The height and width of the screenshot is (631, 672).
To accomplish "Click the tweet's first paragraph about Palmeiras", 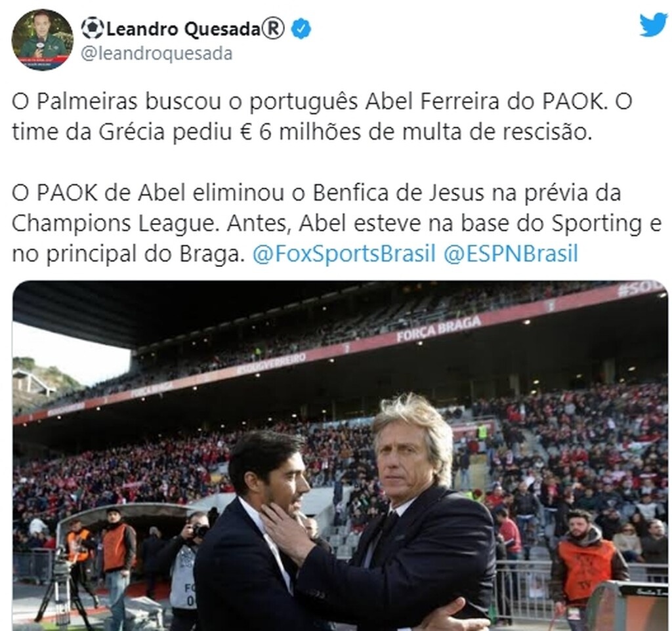I will pyautogui.click(x=322, y=117).
